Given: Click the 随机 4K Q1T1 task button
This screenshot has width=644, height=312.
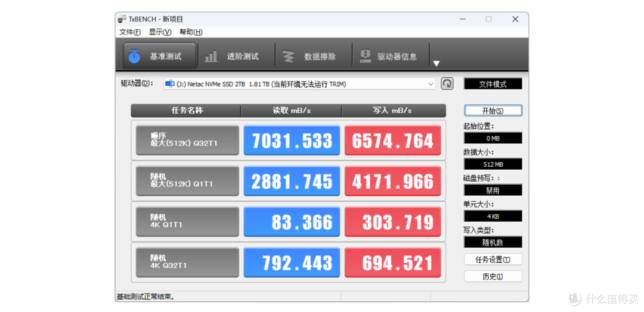Looking at the screenshot, I should tap(187, 221).
